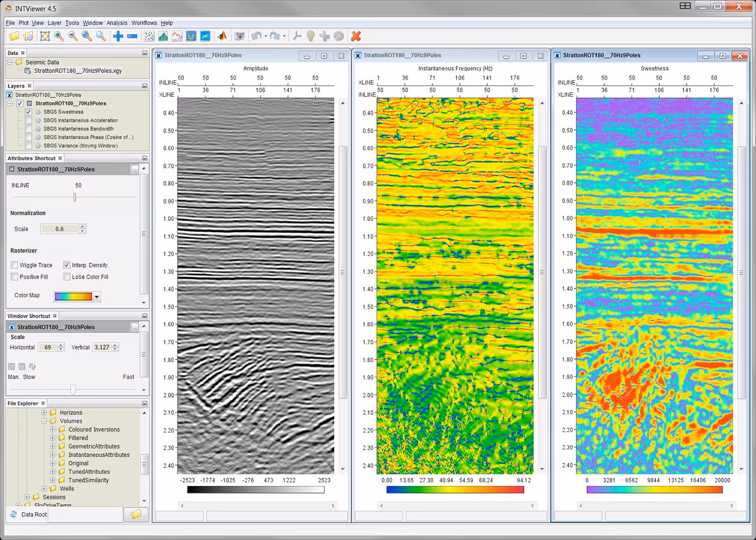Open the Workflows menu
Viewport: 756px width, 540px height.
point(144,23)
